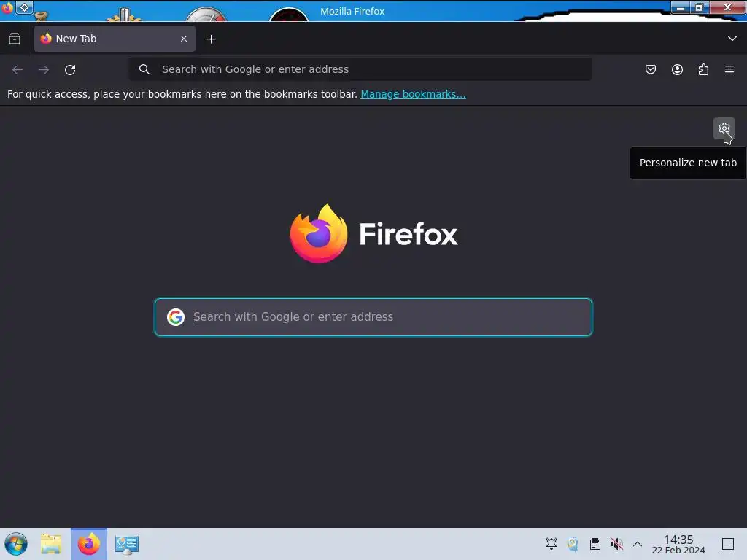Image resolution: width=747 pixels, height=560 pixels.
Task: Restore down the Firefox window
Action: tap(700, 7)
